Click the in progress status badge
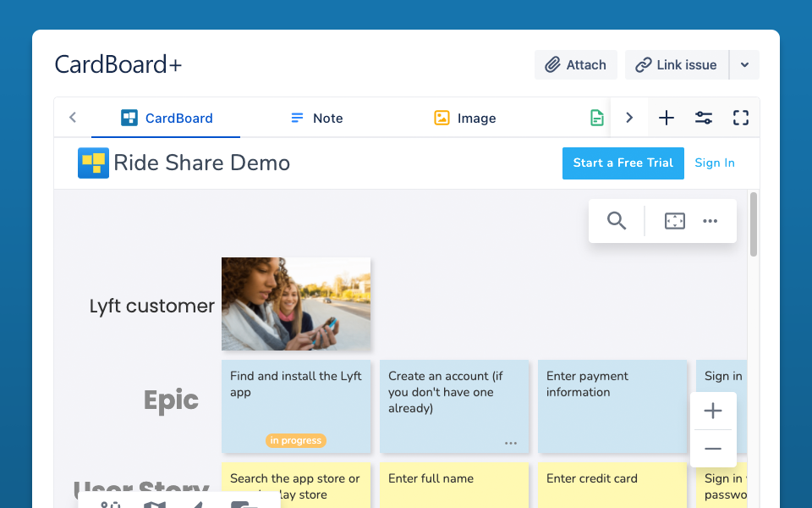 tap(296, 440)
